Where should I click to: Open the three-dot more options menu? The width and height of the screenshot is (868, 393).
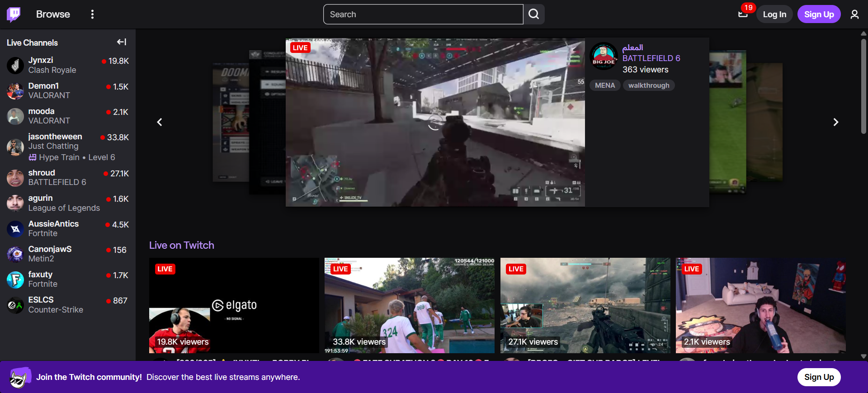tap(92, 14)
